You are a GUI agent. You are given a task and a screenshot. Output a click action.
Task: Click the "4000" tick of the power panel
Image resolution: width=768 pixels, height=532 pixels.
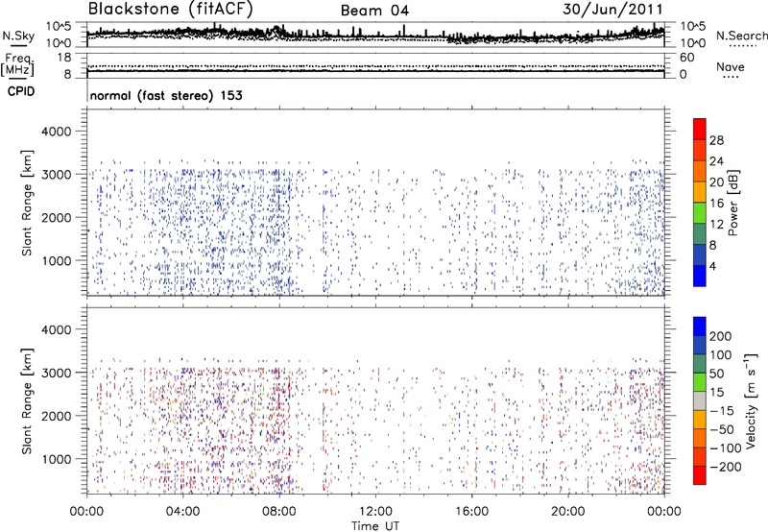point(56,132)
